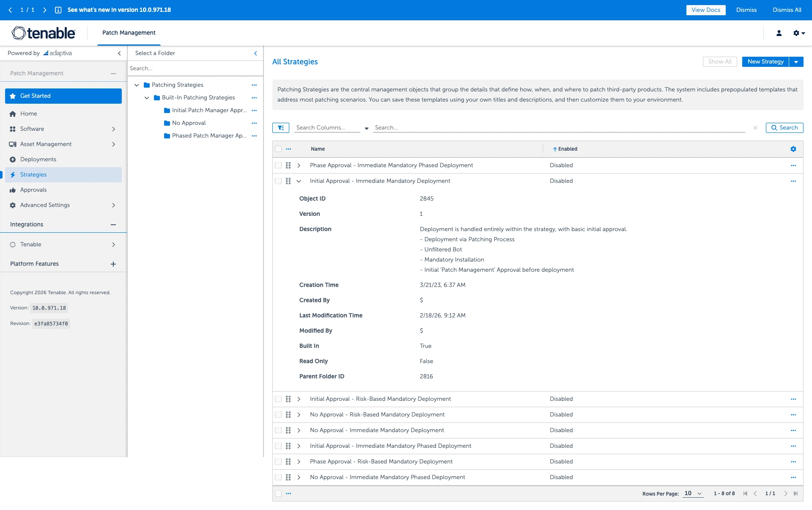Screen dimensions: 812x510
Task: Expand Phase Approval - Immediate Mandatory Phased Deployment row
Action: 299,165
